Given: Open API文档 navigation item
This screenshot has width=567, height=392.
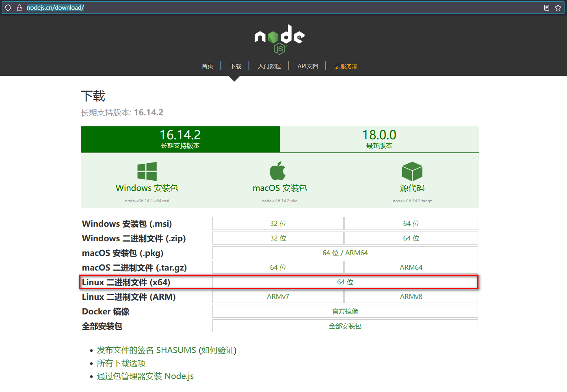Looking at the screenshot, I should tap(308, 66).
